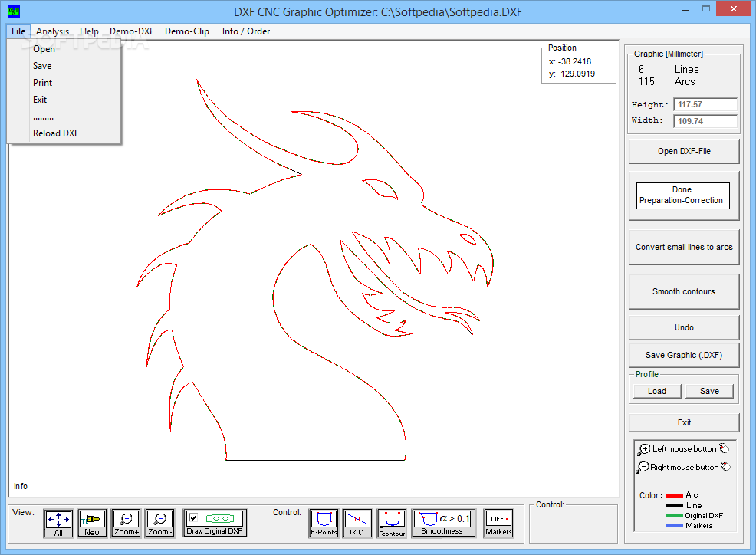This screenshot has height=555, width=756.
Task: Open the Analysis menu
Action: tap(53, 31)
